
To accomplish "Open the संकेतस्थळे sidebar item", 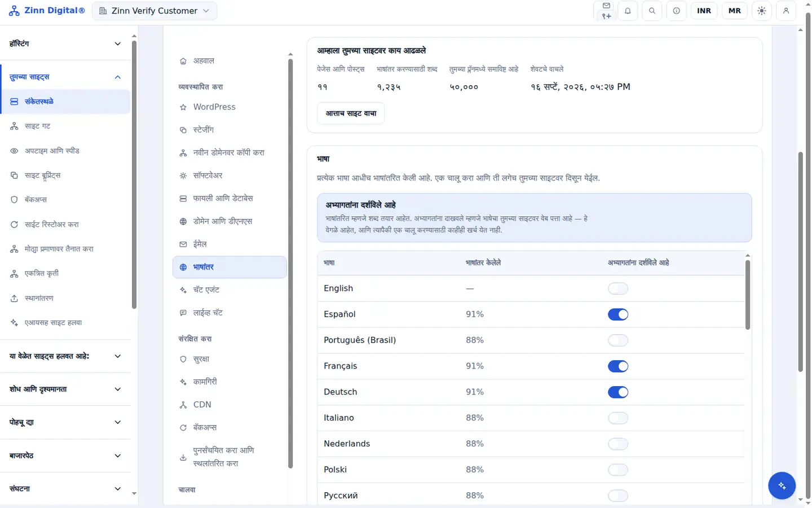I will coord(65,102).
